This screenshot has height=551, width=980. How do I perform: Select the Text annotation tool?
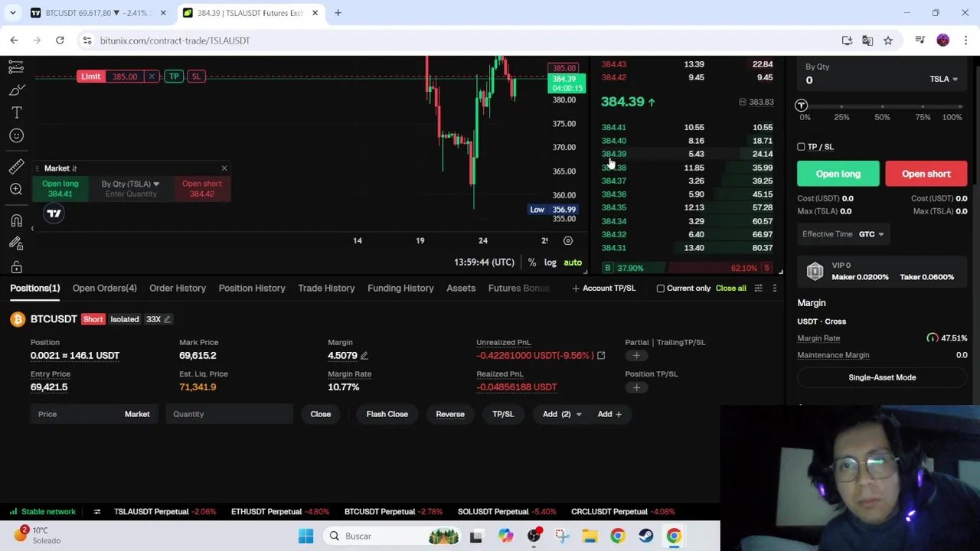point(16,113)
